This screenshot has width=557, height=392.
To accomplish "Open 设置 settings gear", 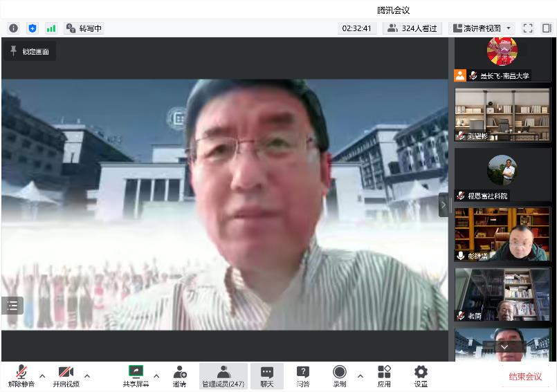I will [421, 376].
